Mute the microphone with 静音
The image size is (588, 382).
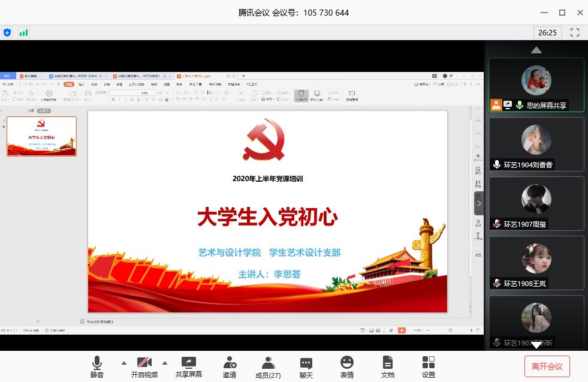click(97, 366)
